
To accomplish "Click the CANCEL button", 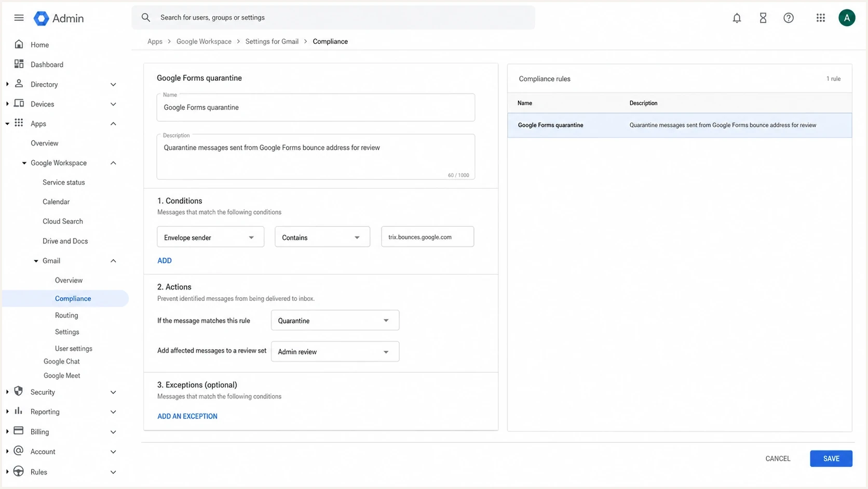I will tap(778, 458).
